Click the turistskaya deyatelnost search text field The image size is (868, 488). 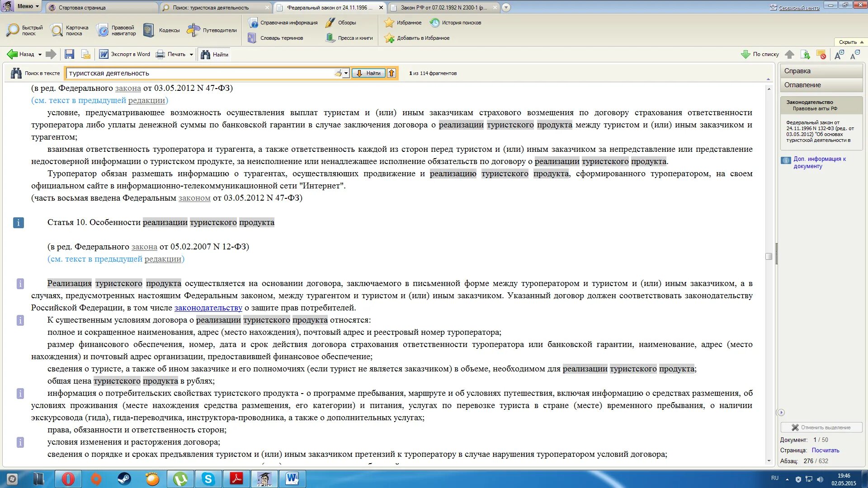pyautogui.click(x=199, y=73)
